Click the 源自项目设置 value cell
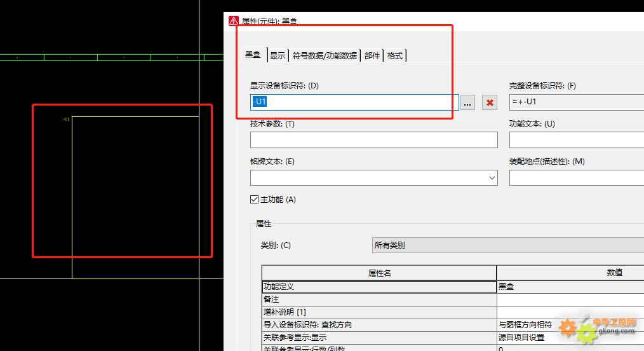 point(570,338)
